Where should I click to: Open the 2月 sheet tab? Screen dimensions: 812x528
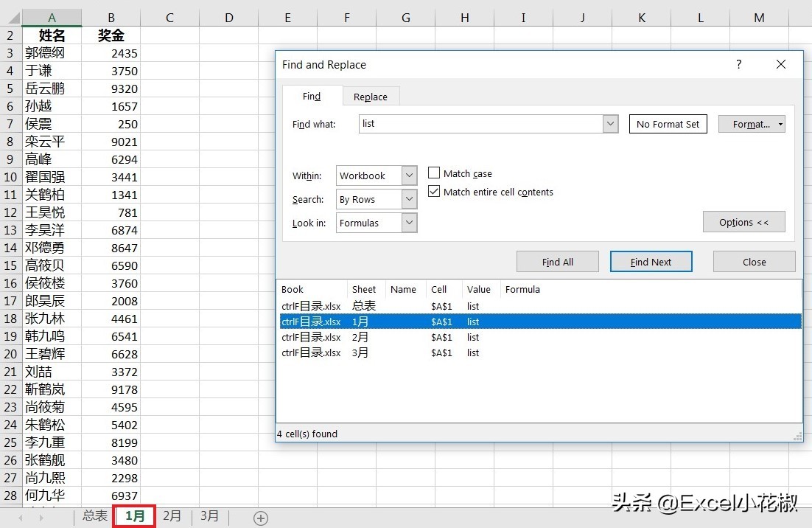click(172, 516)
